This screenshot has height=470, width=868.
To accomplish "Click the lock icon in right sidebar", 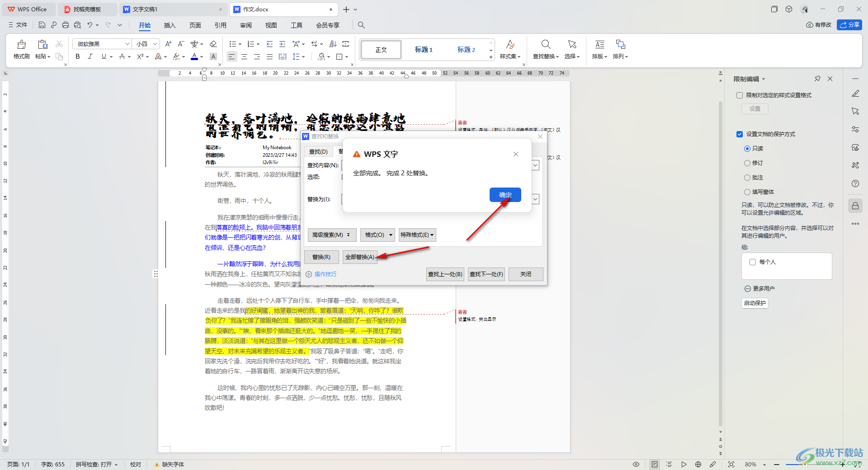I will point(855,206).
